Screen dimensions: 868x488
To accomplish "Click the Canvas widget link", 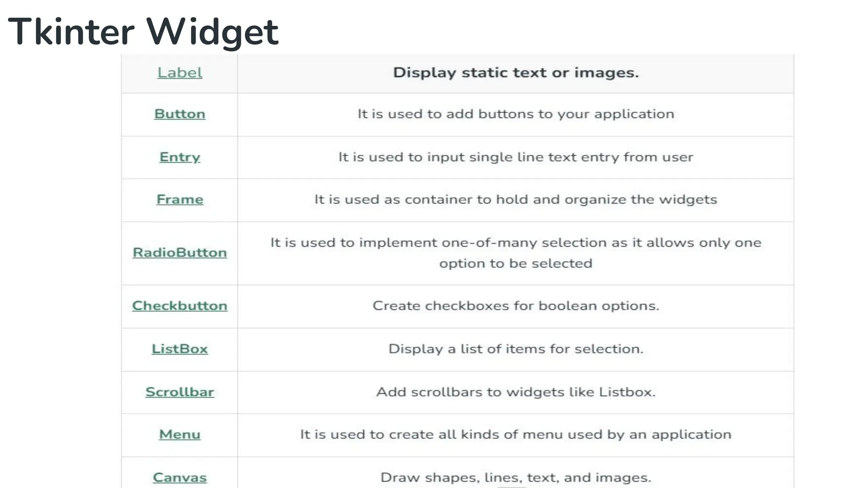I will point(180,478).
